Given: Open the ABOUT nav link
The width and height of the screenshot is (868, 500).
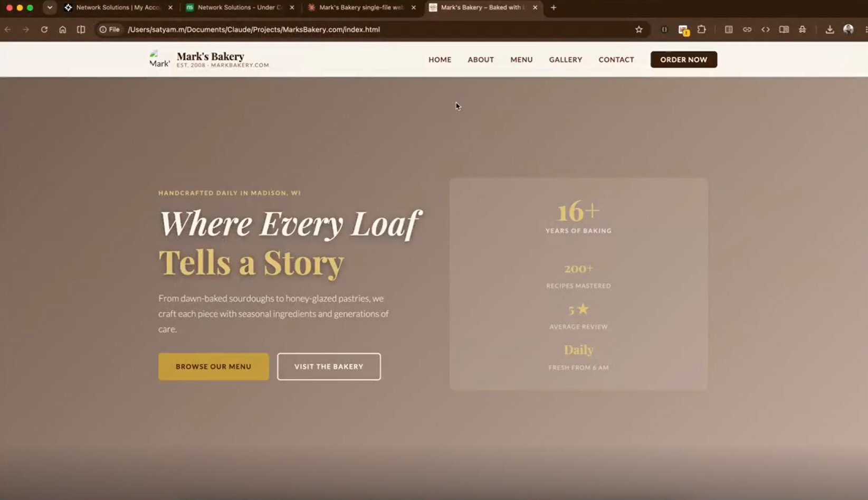Looking at the screenshot, I should click(x=481, y=60).
